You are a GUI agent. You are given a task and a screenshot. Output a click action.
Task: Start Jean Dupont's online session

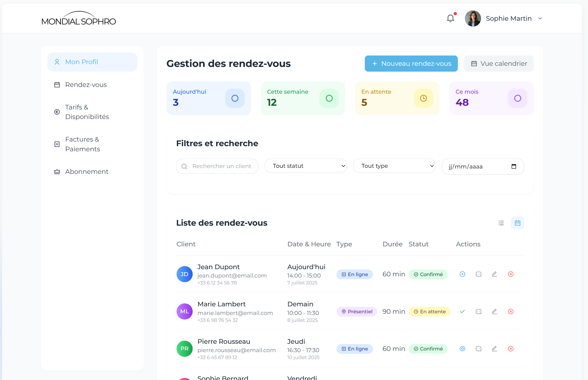click(x=462, y=274)
